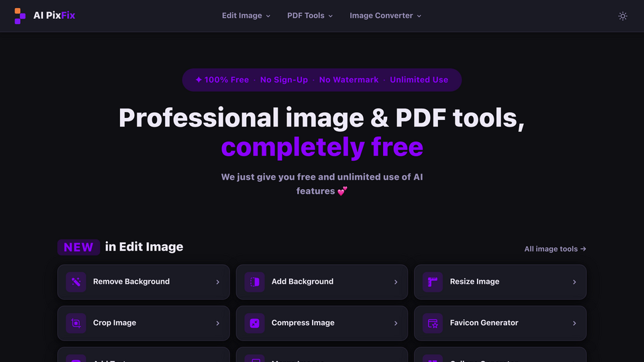Expand chevron next to Edit Image

coord(268,16)
